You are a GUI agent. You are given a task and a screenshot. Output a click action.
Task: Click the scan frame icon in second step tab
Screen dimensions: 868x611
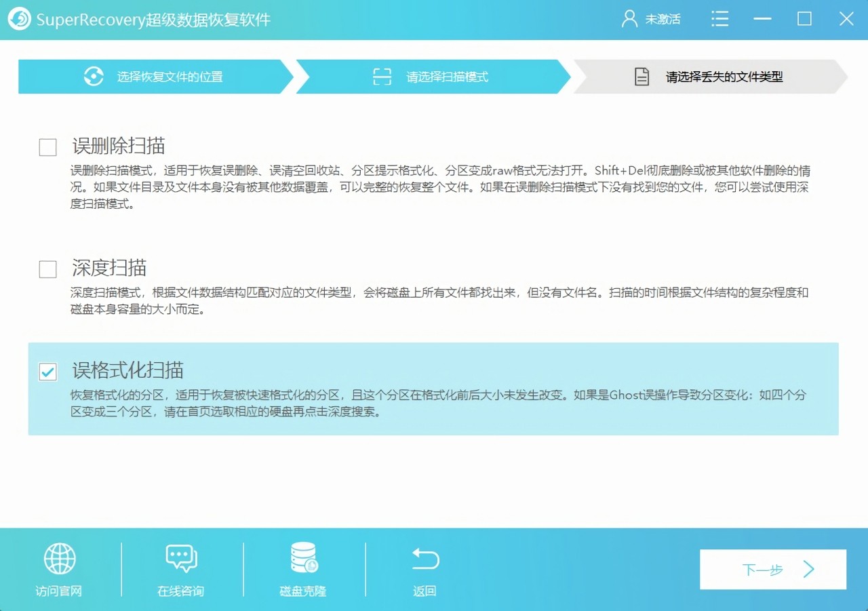382,77
